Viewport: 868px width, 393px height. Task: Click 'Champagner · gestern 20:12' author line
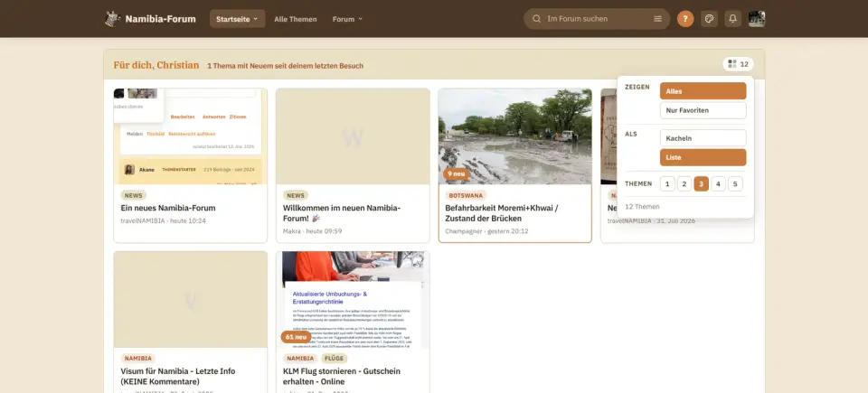486,230
